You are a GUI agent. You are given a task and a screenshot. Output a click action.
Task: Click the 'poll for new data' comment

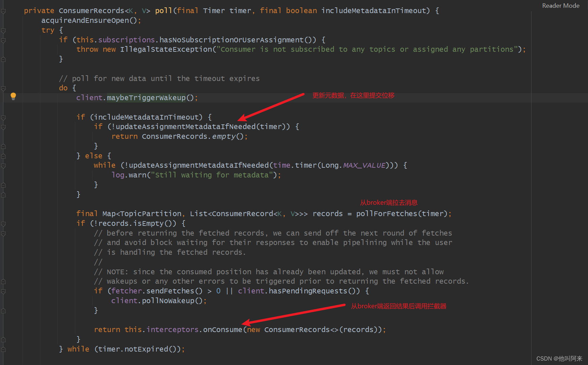tap(159, 79)
